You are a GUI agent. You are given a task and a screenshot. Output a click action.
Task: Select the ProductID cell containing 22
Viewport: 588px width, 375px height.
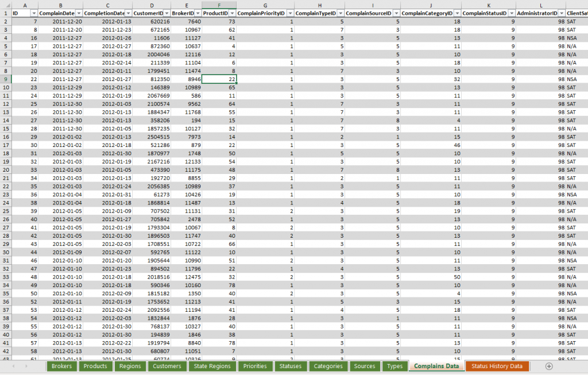tap(219, 79)
